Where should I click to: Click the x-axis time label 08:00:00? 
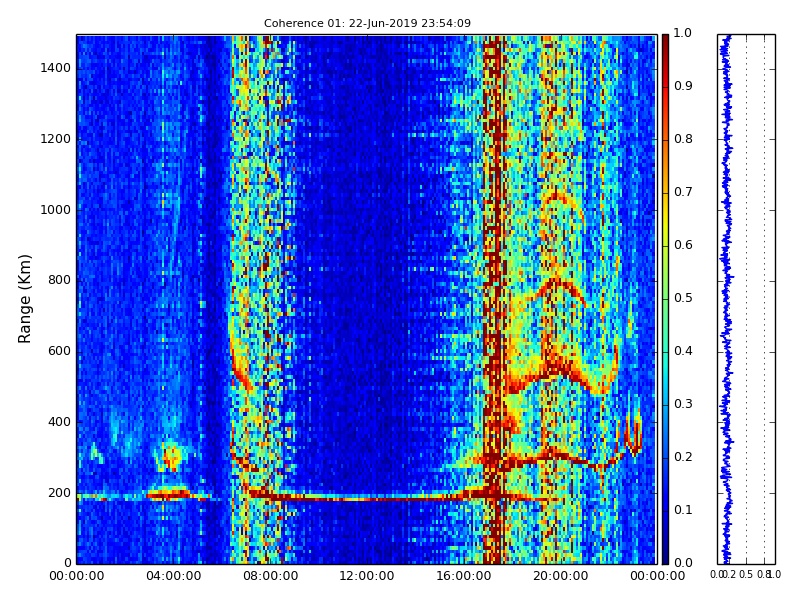[270, 576]
